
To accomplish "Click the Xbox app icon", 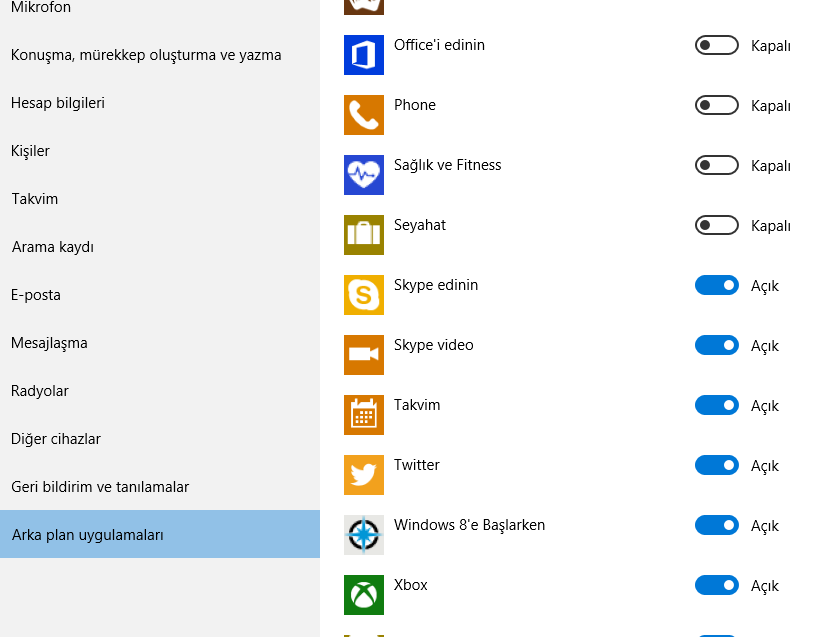I will (x=364, y=595).
